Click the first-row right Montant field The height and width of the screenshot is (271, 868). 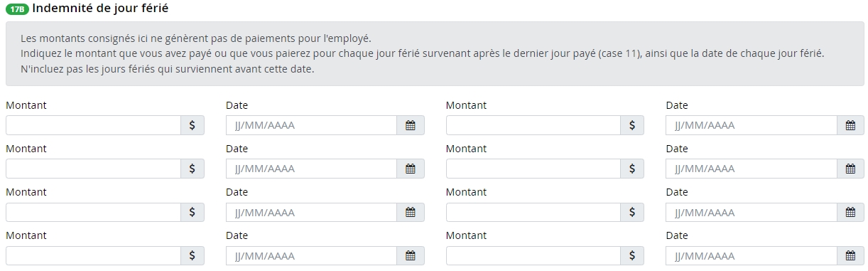point(533,125)
